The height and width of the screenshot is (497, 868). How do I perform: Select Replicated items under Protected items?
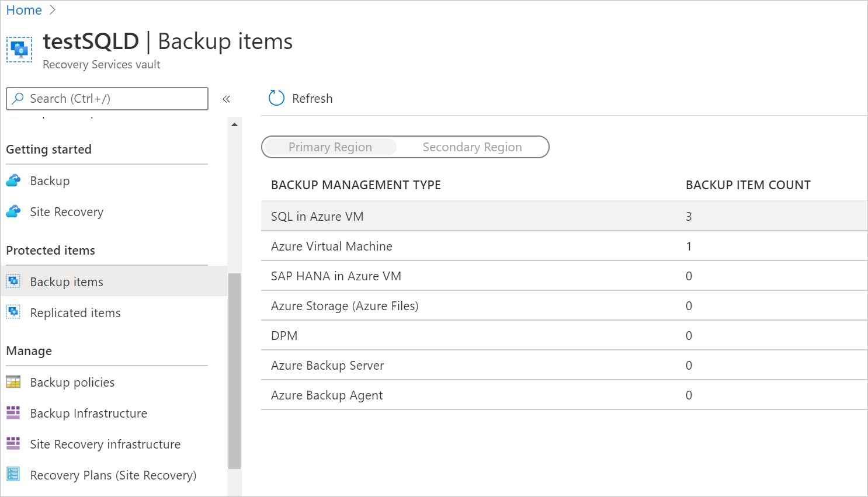pyautogui.click(x=75, y=312)
